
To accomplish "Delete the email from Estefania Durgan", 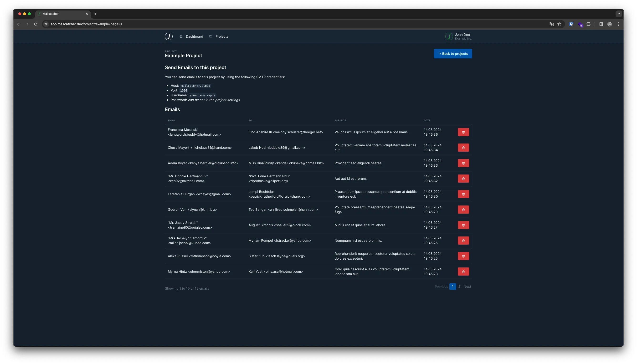I will click(x=463, y=194).
